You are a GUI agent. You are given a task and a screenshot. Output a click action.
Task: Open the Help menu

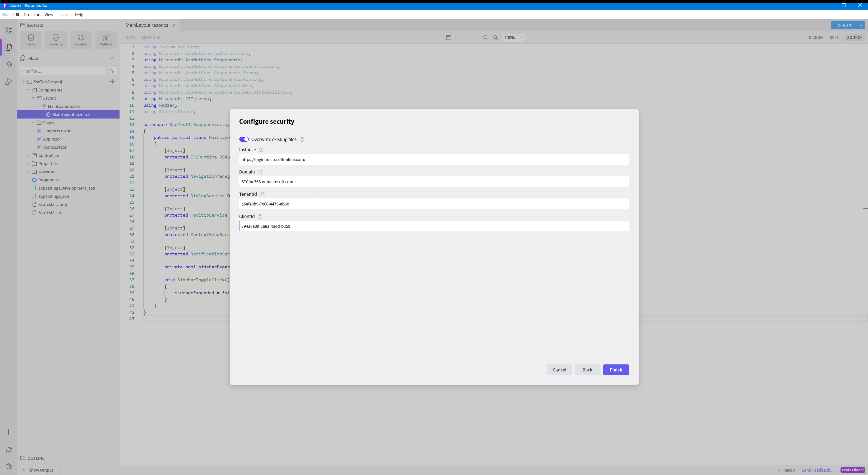coord(79,15)
